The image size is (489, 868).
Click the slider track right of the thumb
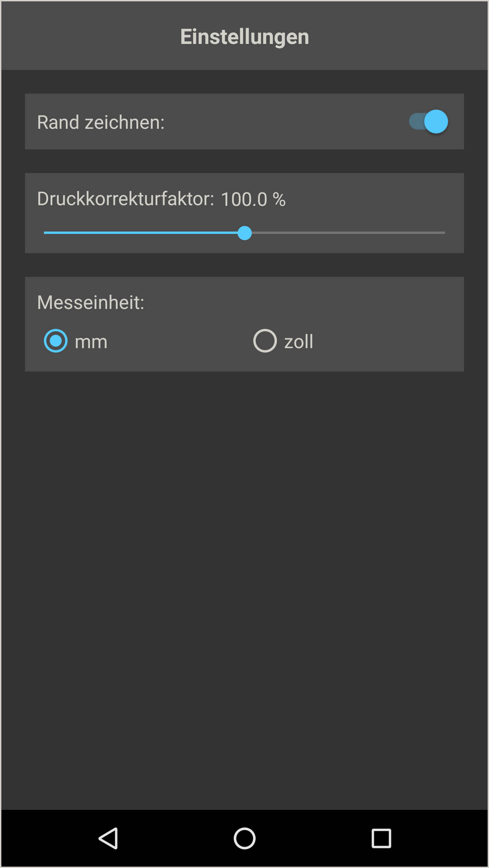[348, 233]
